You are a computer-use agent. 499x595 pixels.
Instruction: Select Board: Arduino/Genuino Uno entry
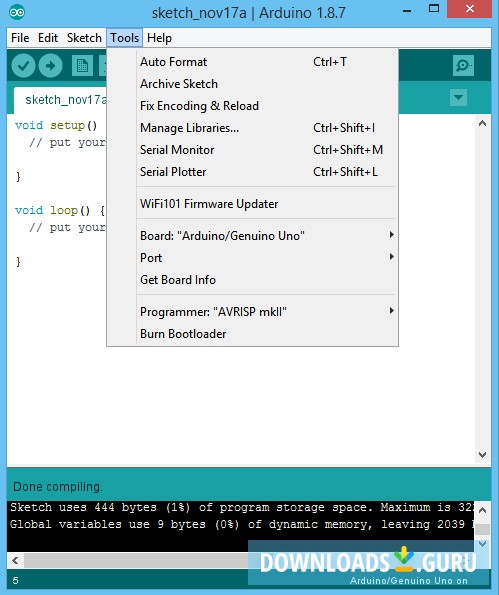(252, 236)
